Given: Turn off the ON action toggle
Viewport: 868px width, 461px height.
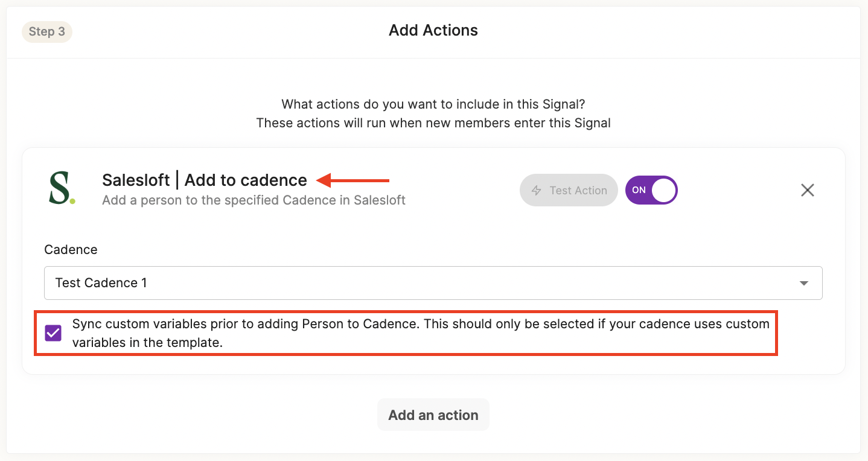Looking at the screenshot, I should point(651,190).
